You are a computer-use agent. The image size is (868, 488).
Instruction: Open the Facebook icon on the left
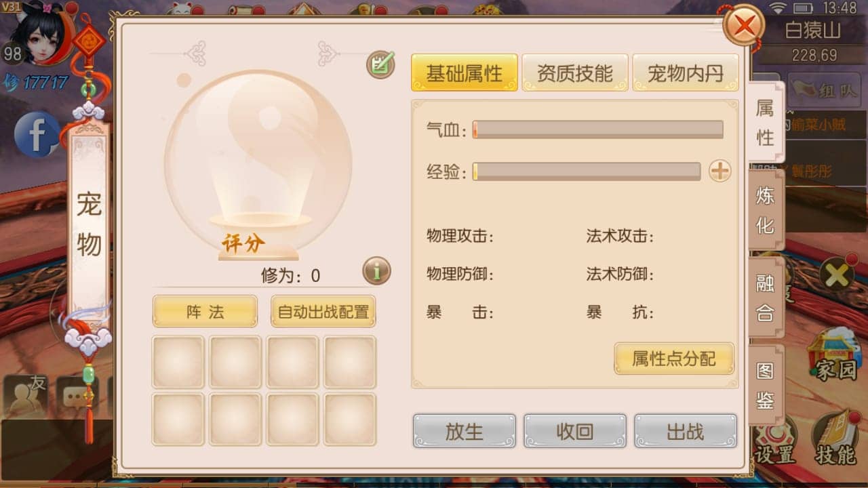coord(37,135)
